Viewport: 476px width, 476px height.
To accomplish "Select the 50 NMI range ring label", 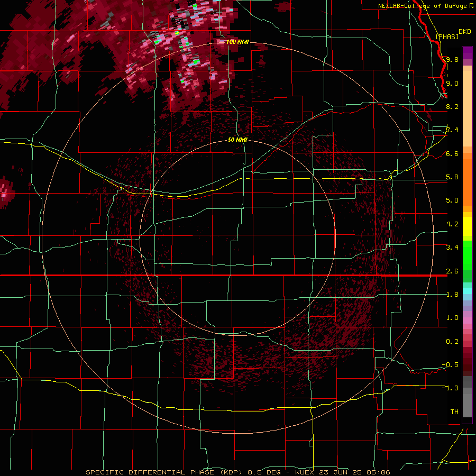I will pyautogui.click(x=237, y=140).
